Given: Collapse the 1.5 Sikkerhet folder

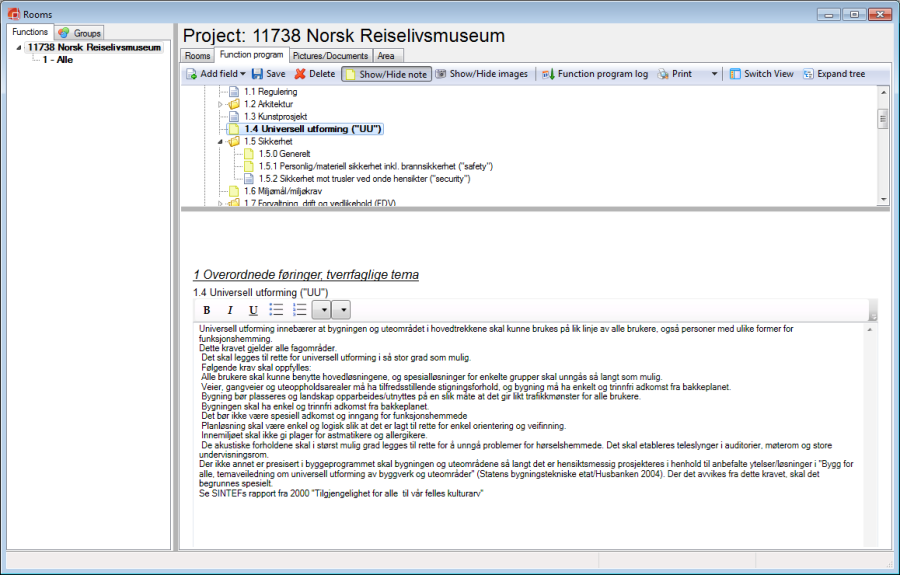Looking at the screenshot, I should point(220,142).
